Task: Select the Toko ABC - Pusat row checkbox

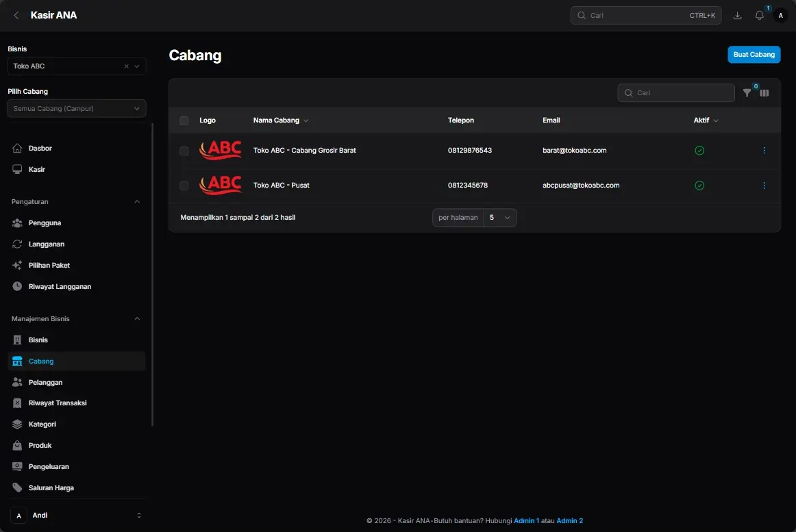Action: click(x=184, y=186)
